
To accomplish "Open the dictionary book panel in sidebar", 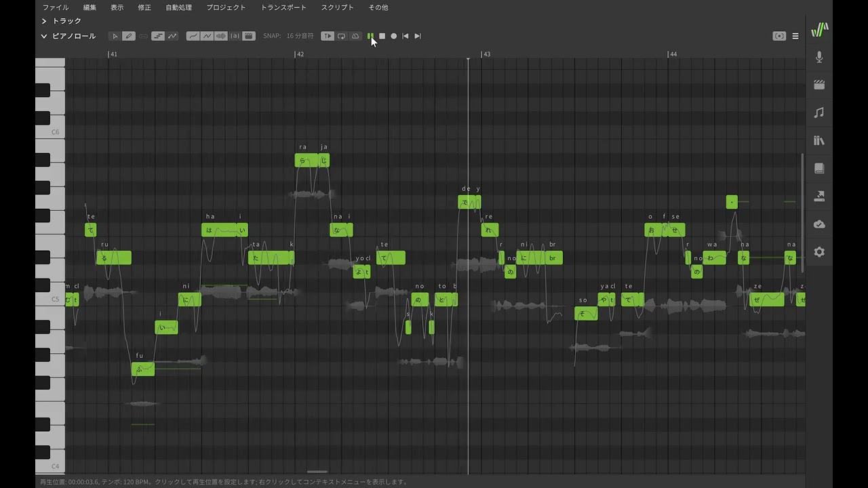I will click(819, 169).
